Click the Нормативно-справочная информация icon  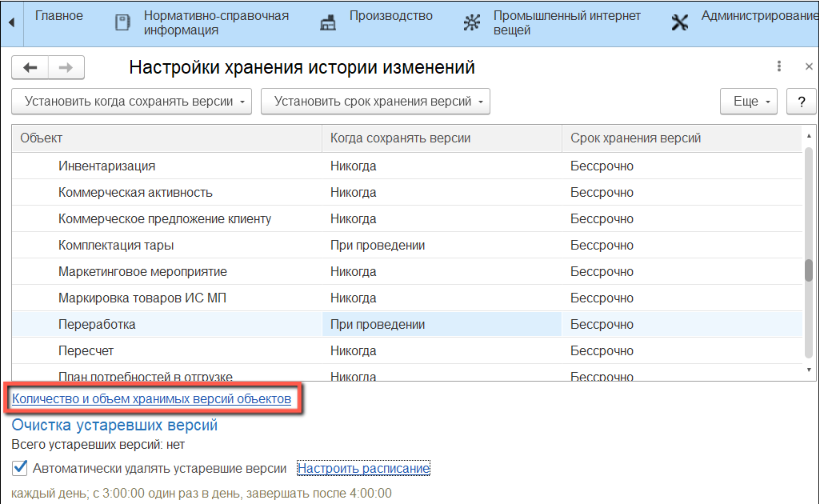click(122, 22)
